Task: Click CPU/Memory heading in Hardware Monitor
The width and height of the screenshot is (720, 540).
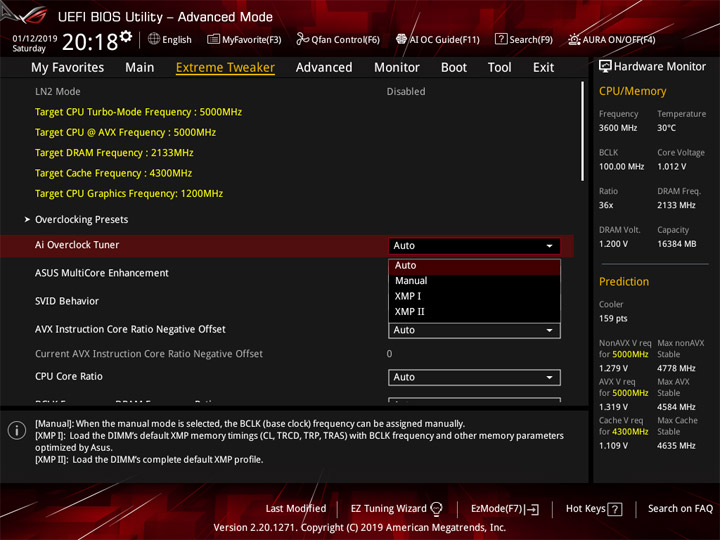Action: [x=632, y=91]
